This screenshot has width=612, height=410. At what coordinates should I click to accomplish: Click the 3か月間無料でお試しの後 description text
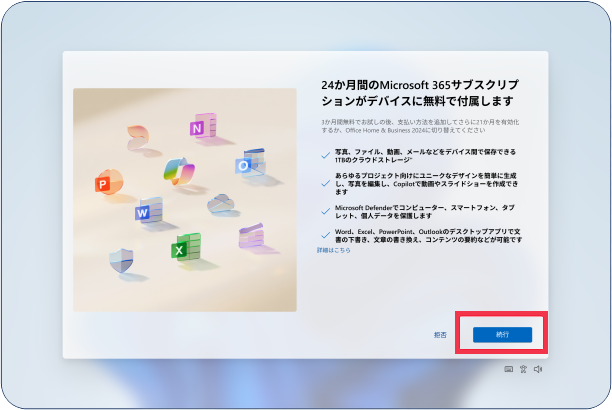420,126
